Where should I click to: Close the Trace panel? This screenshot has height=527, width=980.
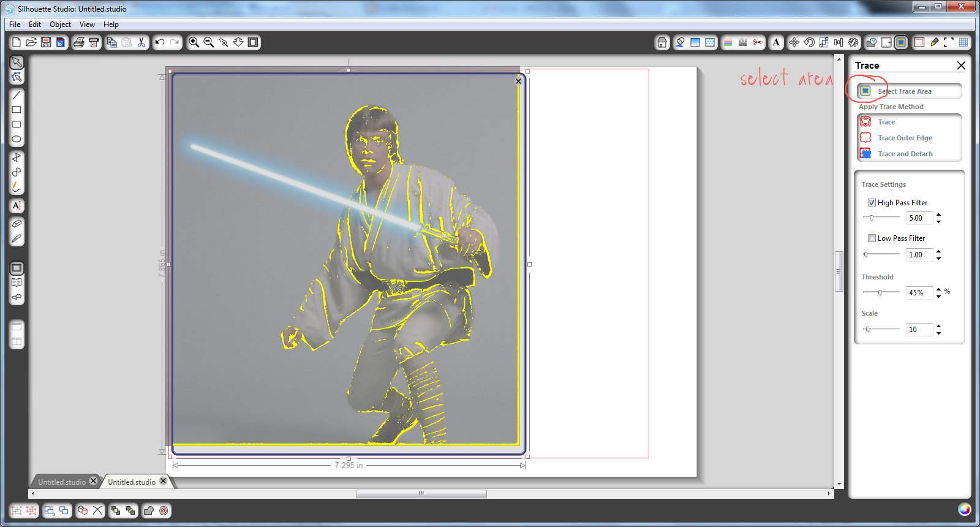961,66
